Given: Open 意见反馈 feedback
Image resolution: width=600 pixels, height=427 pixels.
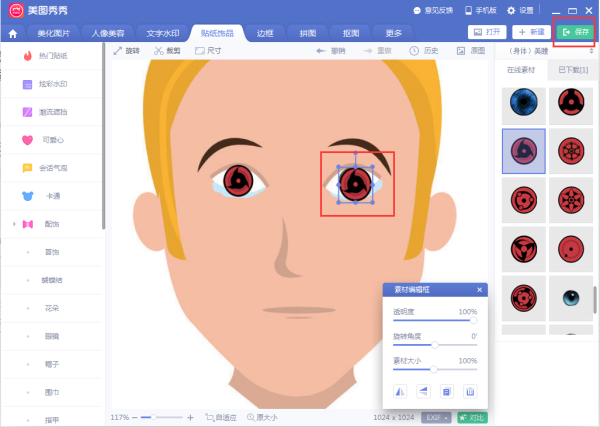Looking at the screenshot, I should (x=433, y=10).
